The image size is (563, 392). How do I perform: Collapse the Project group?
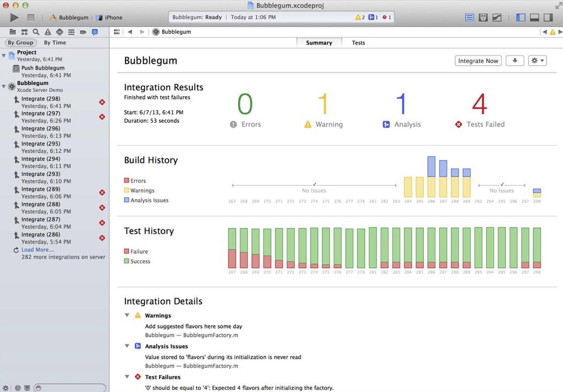tap(4, 56)
